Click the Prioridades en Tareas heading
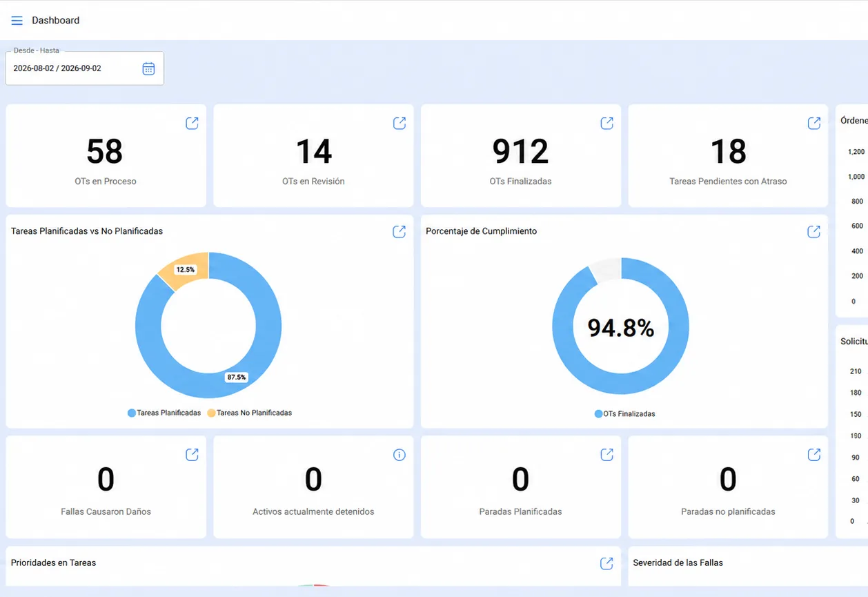This screenshot has width=868, height=597. (54, 562)
